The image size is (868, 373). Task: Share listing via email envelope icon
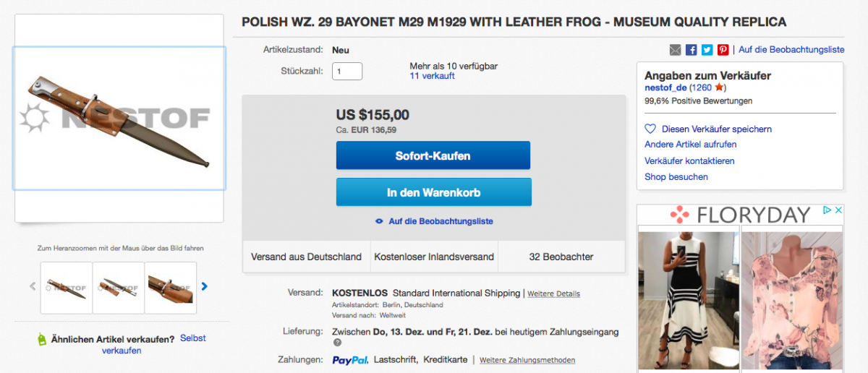click(x=676, y=50)
